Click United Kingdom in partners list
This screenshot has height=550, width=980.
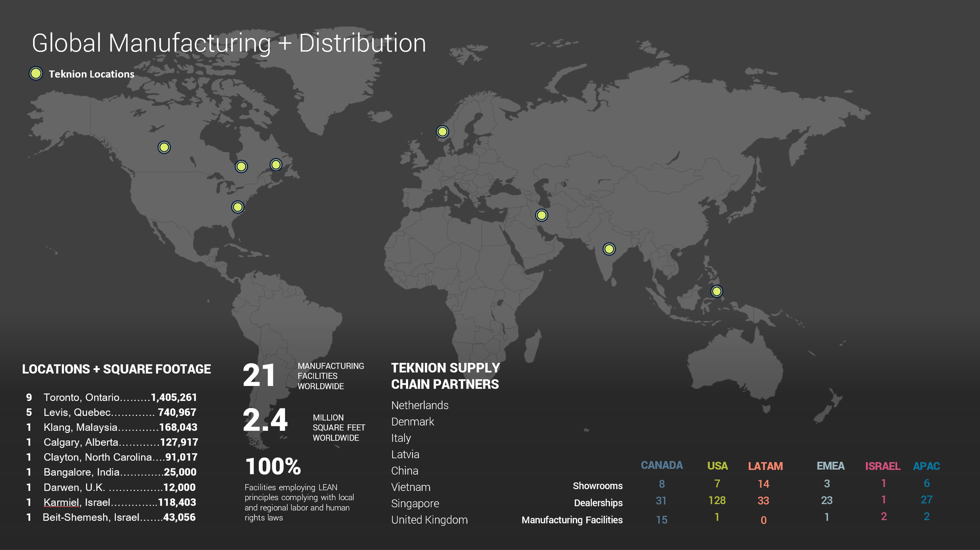click(429, 520)
